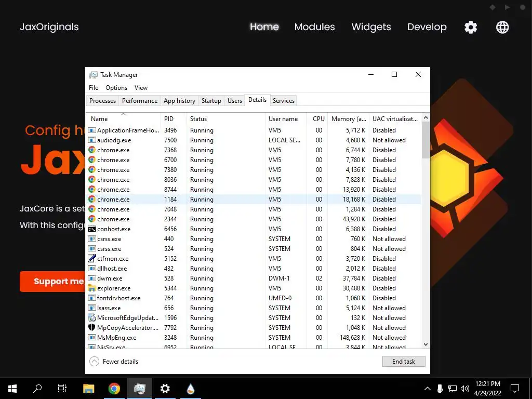Image resolution: width=532 pixels, height=399 pixels.
Task: Select lsass.exe process row
Action: point(254,308)
